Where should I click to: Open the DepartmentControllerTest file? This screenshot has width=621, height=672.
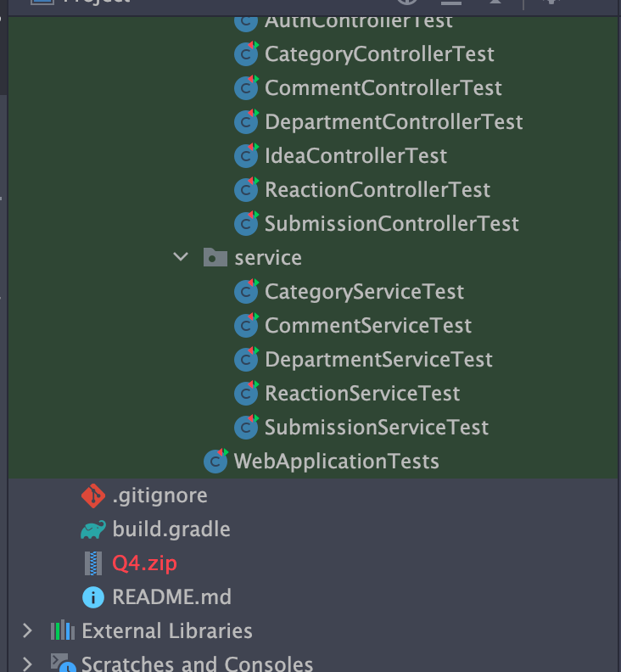[394, 122]
